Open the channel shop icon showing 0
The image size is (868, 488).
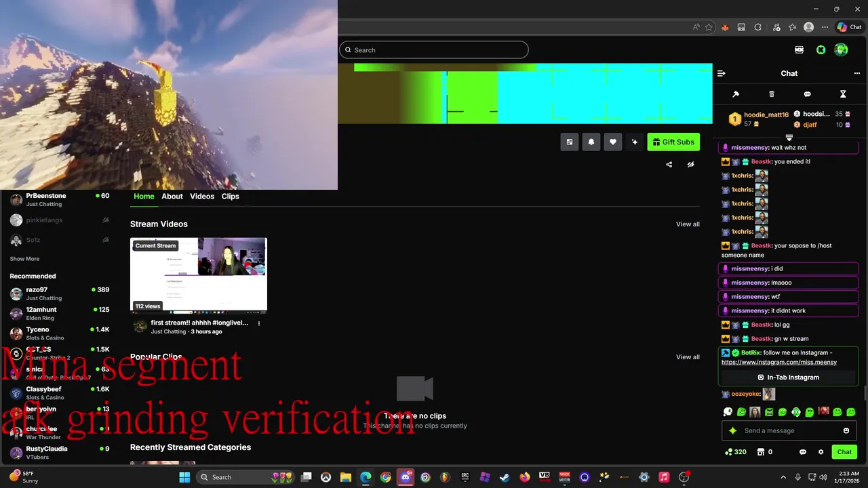pos(764,452)
